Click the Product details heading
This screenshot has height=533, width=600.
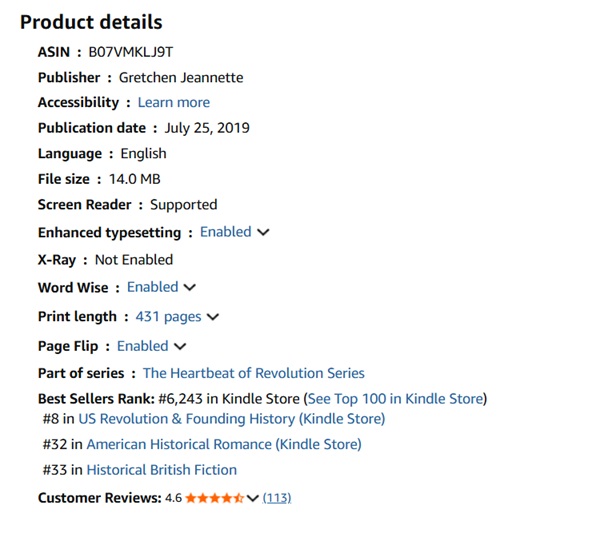click(91, 22)
